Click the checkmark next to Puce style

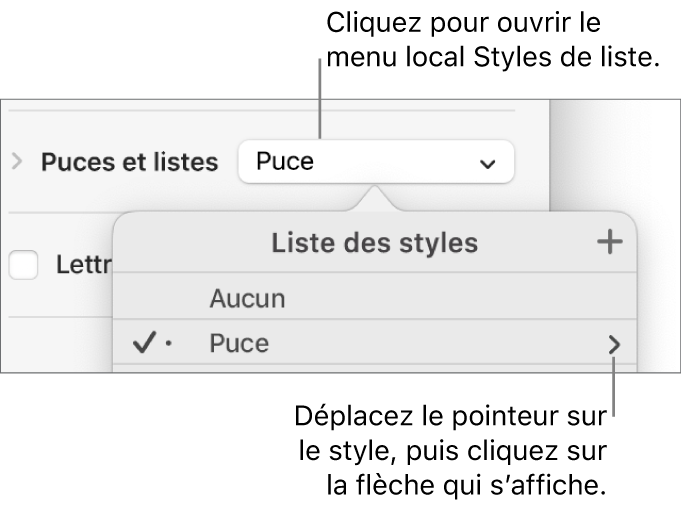coord(143,344)
